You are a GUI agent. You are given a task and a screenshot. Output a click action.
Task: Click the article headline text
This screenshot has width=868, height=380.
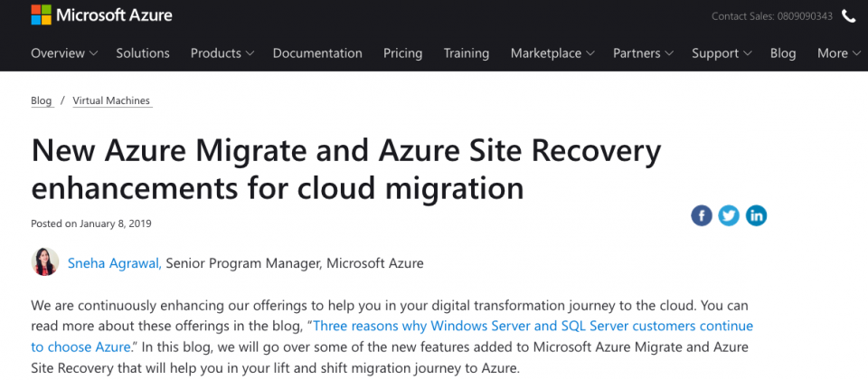(x=346, y=169)
